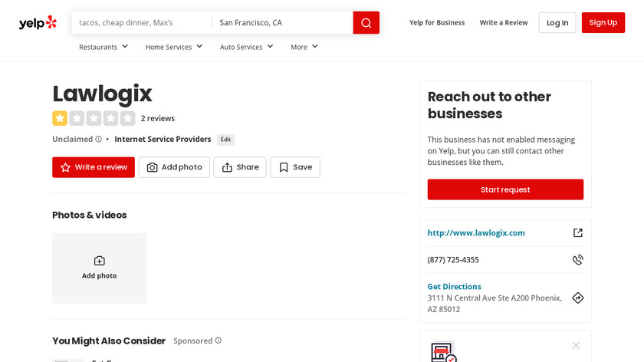This screenshot has width=644, height=362.
Task: Click the directions diamond icon
Action: (578, 298)
